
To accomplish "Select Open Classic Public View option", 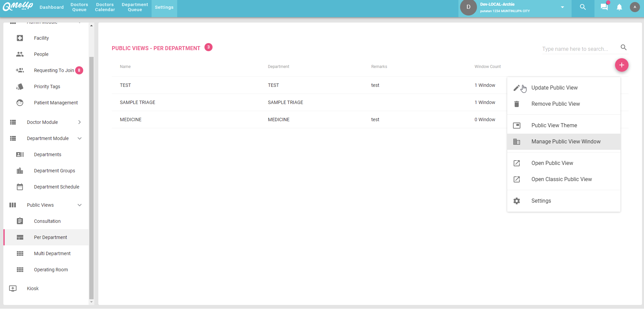I will point(561,179).
